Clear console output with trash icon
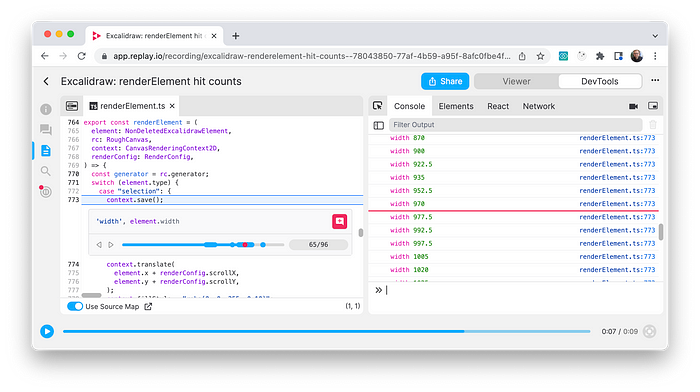This screenshot has width=700, height=392. 653,125
